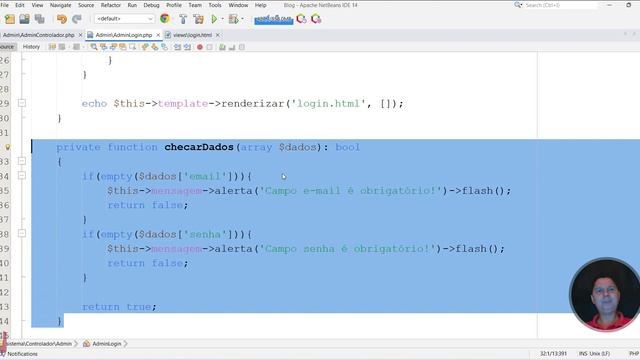
Task: Click the New Project toolbar icon
Action: coord(10,19)
